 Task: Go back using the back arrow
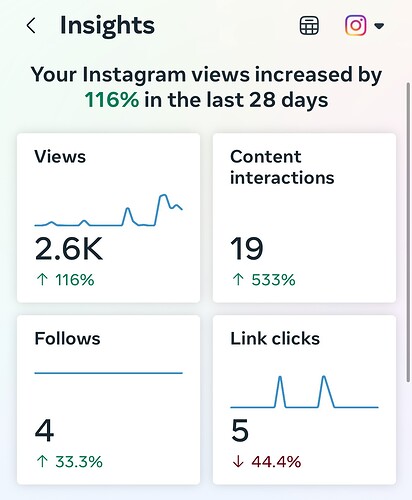click(x=31, y=26)
